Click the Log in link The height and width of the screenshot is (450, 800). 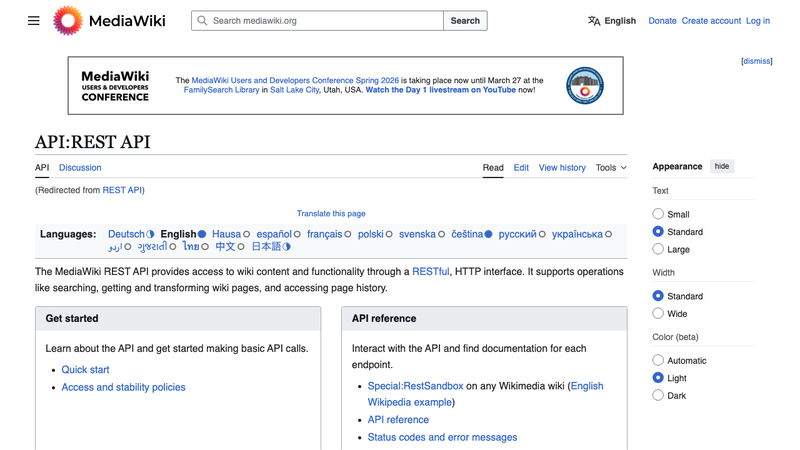(758, 21)
